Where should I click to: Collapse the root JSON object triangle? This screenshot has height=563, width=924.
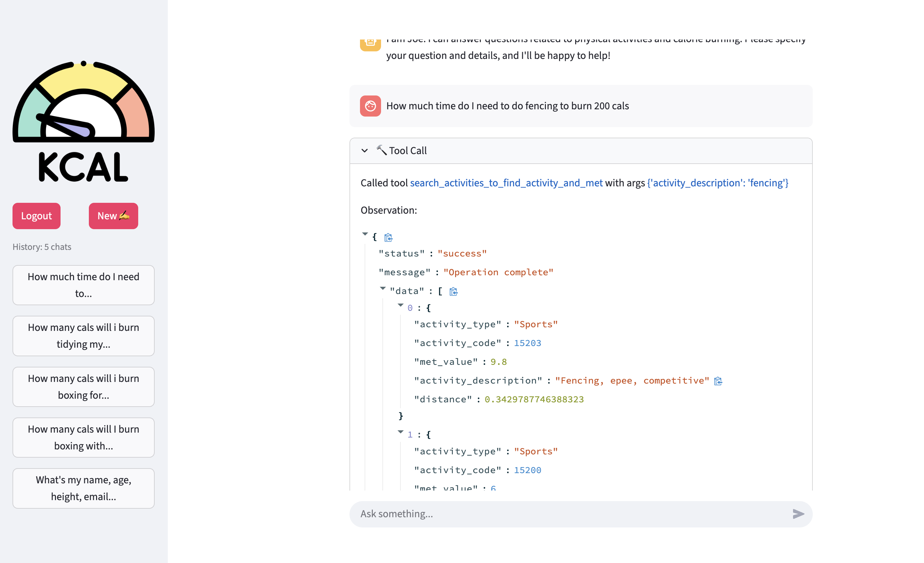[x=365, y=234]
